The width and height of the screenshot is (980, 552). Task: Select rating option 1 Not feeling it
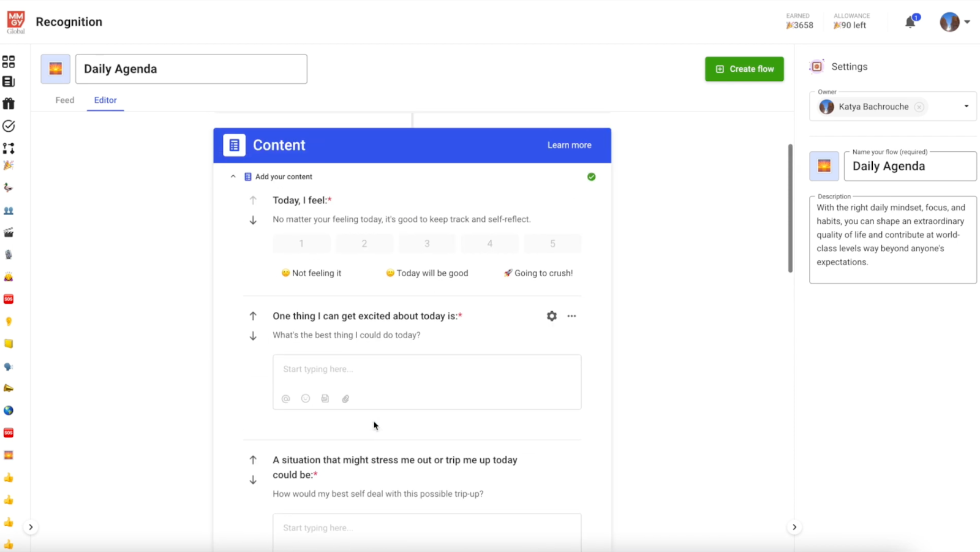click(301, 243)
